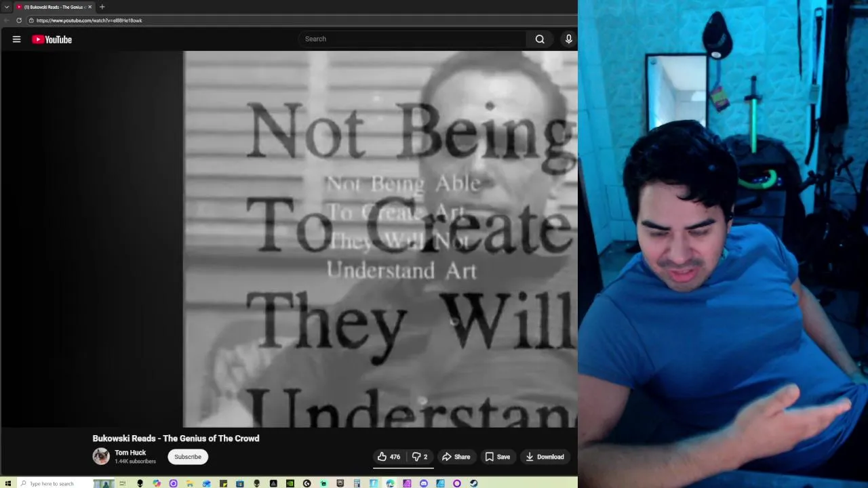Download the video
Image resolution: width=868 pixels, height=488 pixels.
click(x=545, y=457)
